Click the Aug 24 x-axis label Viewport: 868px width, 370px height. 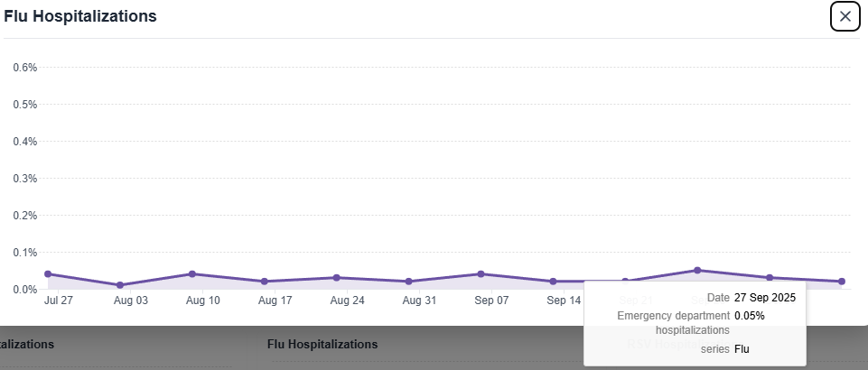tap(347, 301)
